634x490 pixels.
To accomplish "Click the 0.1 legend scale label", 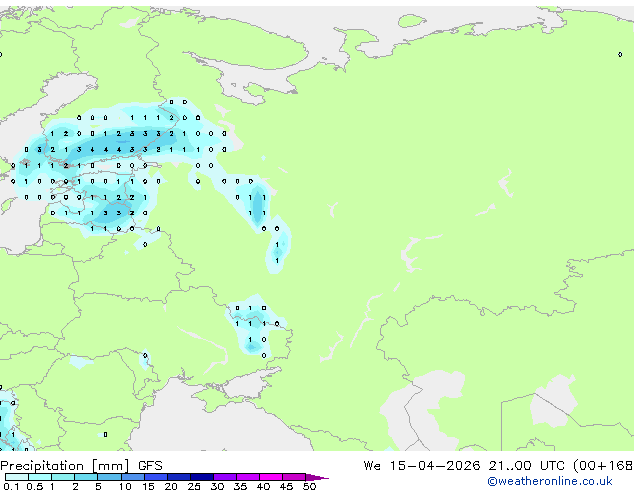I will pos(11,486).
